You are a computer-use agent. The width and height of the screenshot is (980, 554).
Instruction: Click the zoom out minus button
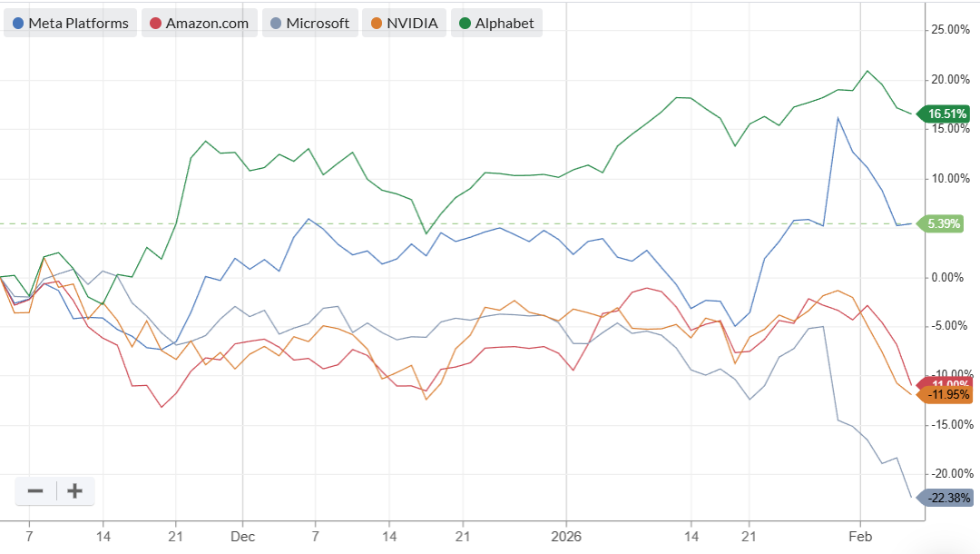click(35, 490)
